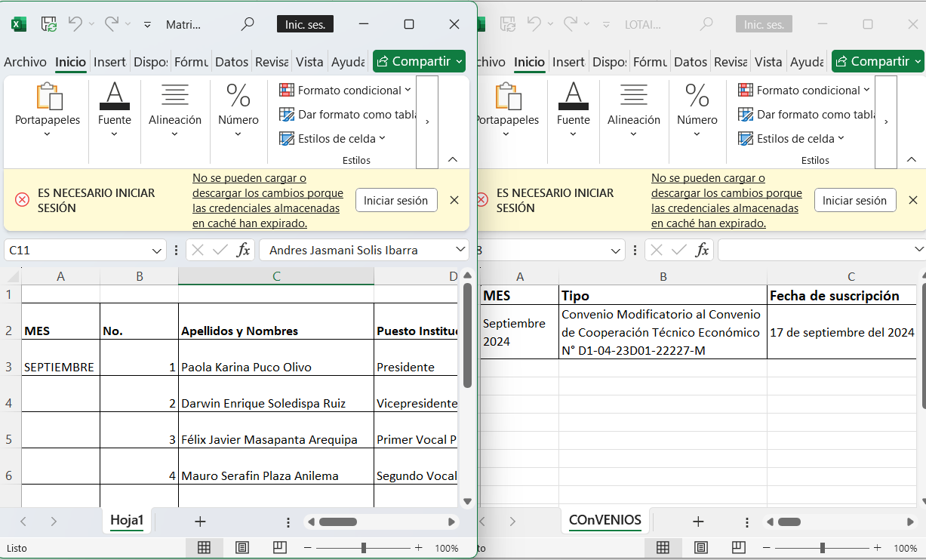Open Alineación group in left window ribbon
This screenshot has width=926, height=560.
[x=175, y=110]
